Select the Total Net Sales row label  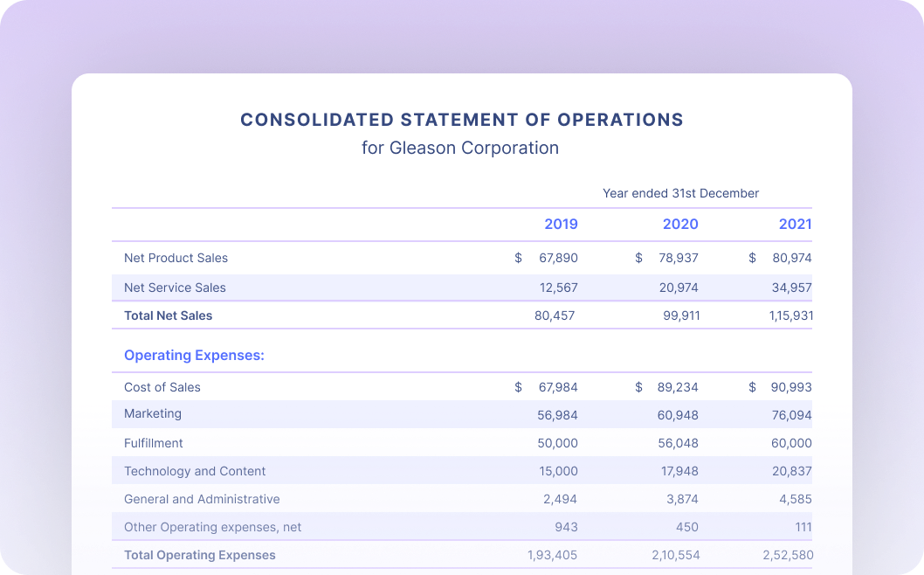tap(168, 315)
